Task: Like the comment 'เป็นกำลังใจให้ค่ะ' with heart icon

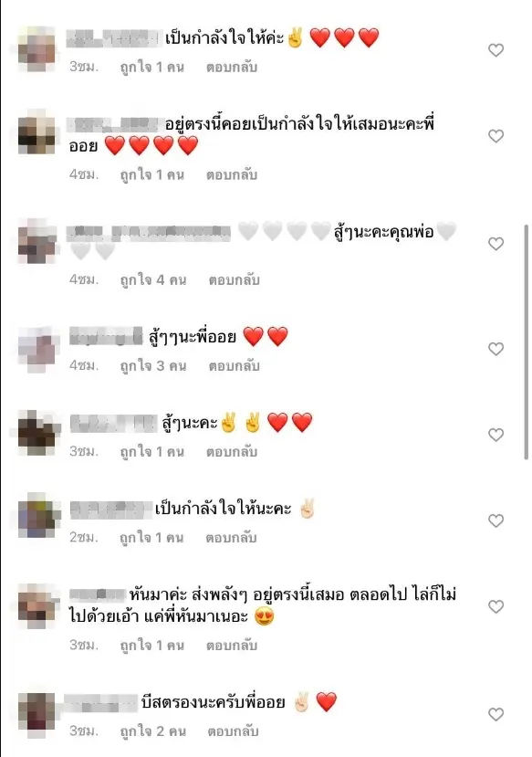Action: [495, 50]
